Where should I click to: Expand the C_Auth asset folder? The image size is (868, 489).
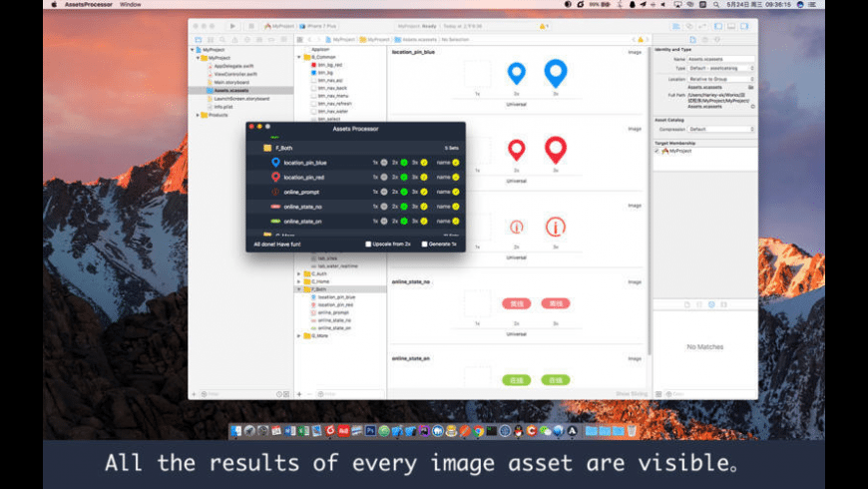[x=299, y=273]
